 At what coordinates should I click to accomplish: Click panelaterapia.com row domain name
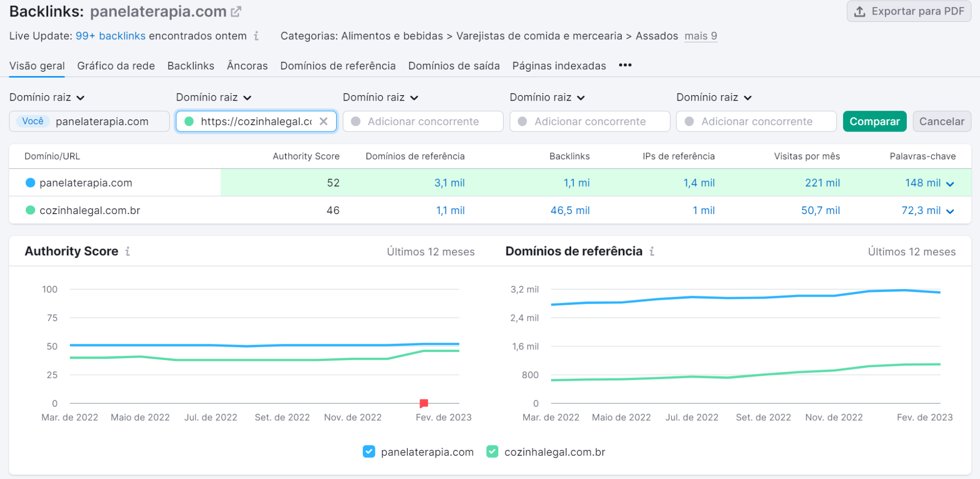tap(86, 183)
